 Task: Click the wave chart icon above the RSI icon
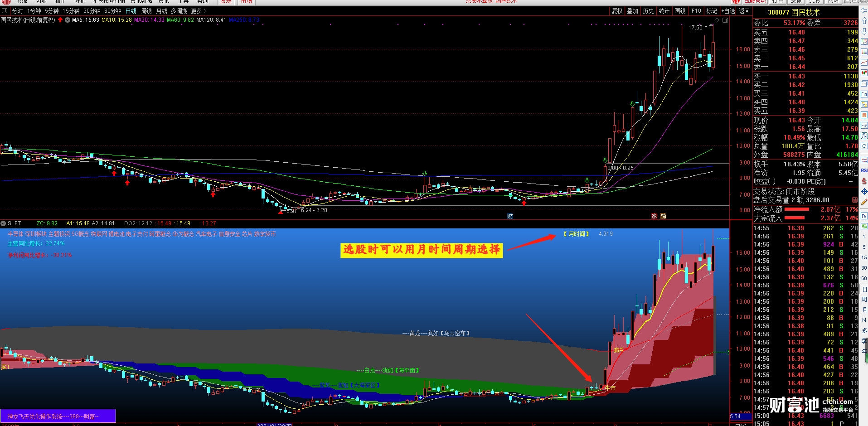point(864,160)
